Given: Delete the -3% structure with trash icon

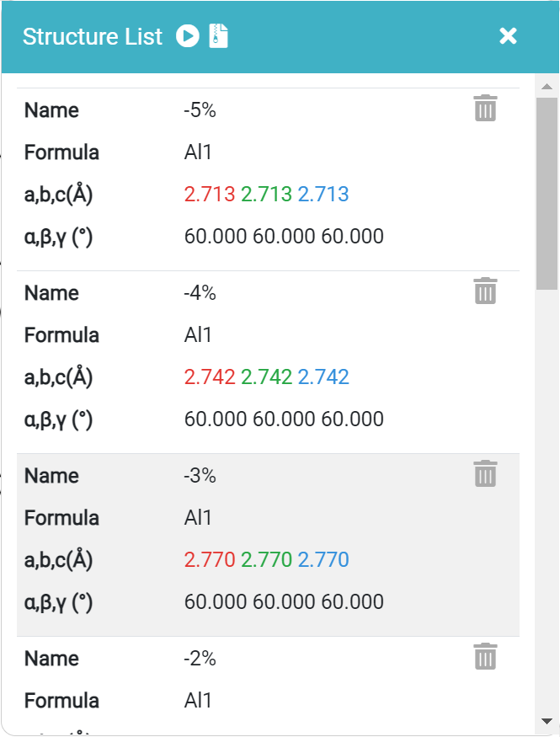Looking at the screenshot, I should [x=485, y=474].
